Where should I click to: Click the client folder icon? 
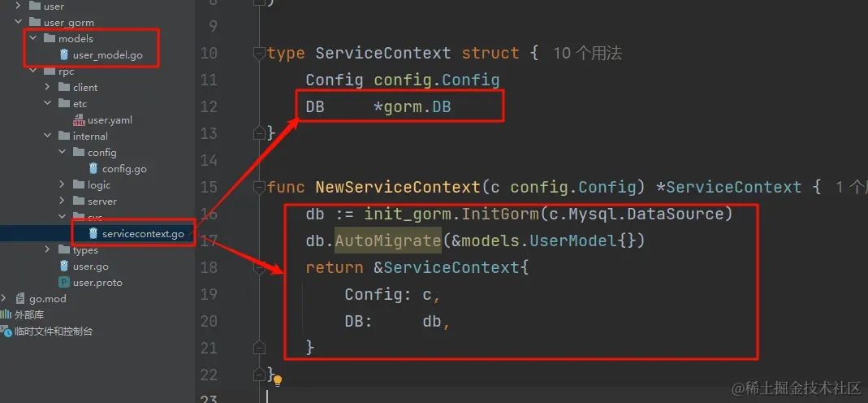point(64,88)
